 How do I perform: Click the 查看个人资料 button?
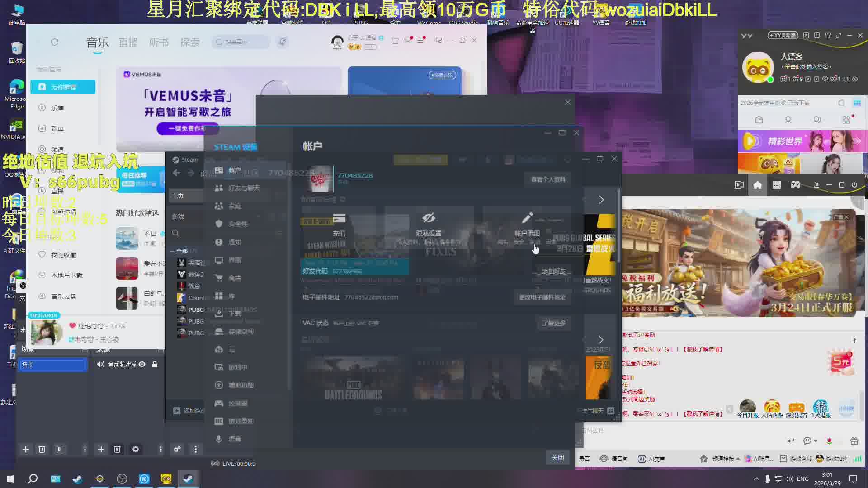(x=548, y=179)
